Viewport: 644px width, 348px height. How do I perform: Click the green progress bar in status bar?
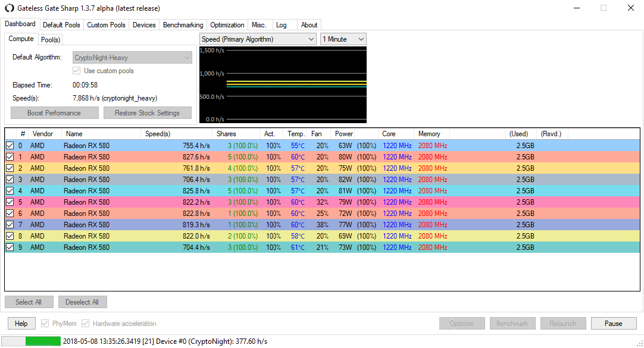(x=43, y=341)
